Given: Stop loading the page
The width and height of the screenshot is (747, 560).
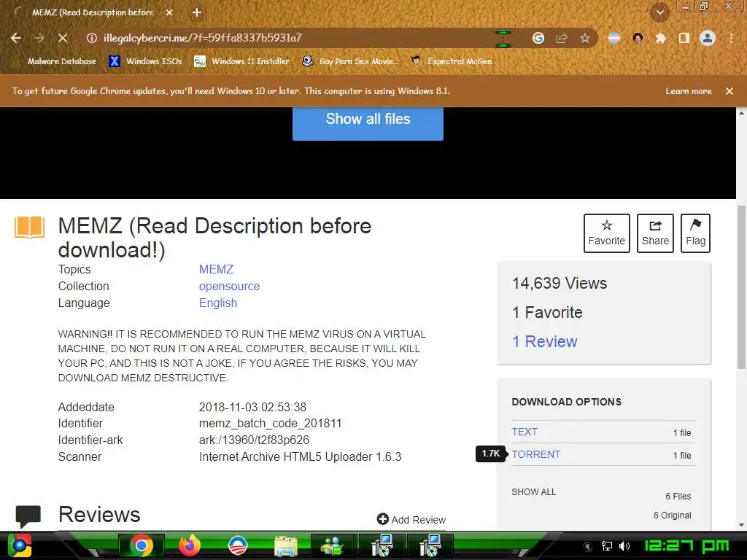Looking at the screenshot, I should [x=63, y=38].
